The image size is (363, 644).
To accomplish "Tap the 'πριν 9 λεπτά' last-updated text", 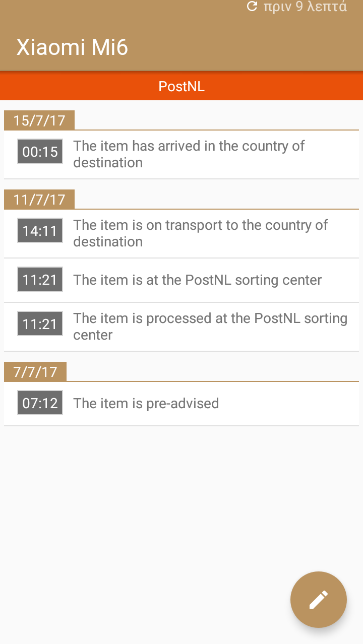I will click(305, 7).
